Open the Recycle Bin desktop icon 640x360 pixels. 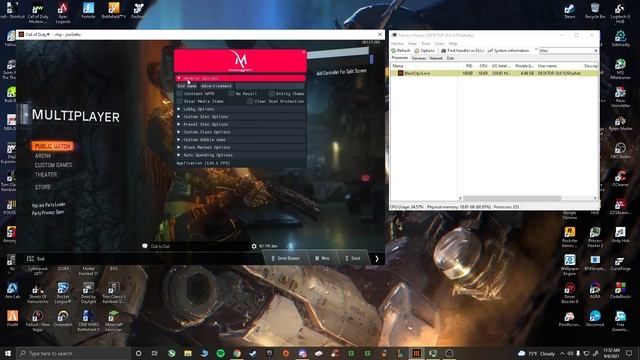595,11
